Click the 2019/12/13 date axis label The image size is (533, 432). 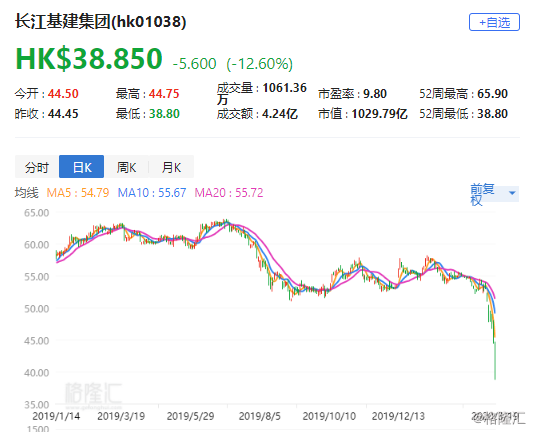pyautogui.click(x=398, y=416)
